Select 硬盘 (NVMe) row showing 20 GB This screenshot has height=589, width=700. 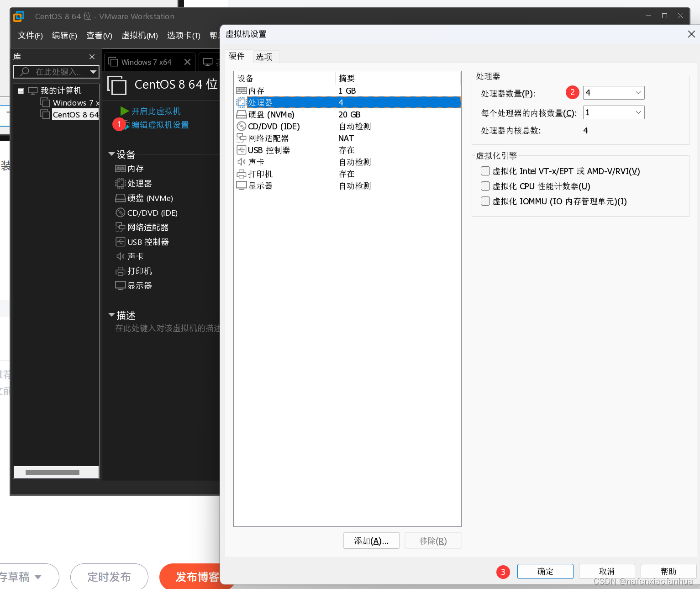(x=347, y=114)
